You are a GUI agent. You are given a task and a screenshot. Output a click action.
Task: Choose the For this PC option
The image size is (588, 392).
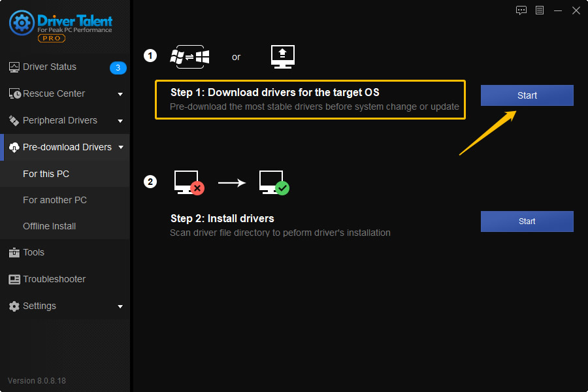tap(65, 174)
